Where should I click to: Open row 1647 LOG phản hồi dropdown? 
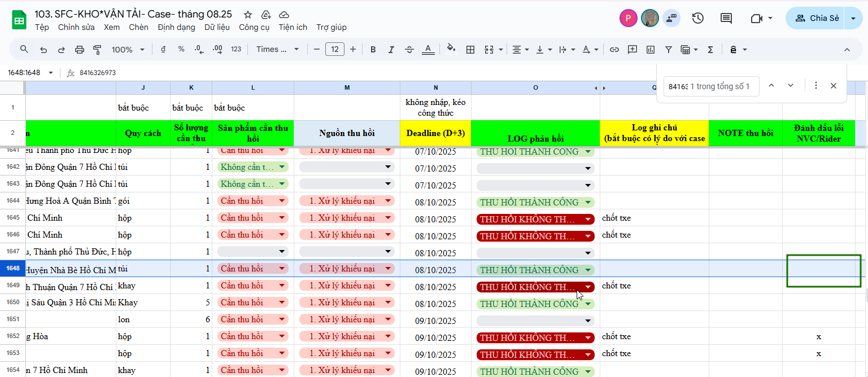click(x=535, y=252)
